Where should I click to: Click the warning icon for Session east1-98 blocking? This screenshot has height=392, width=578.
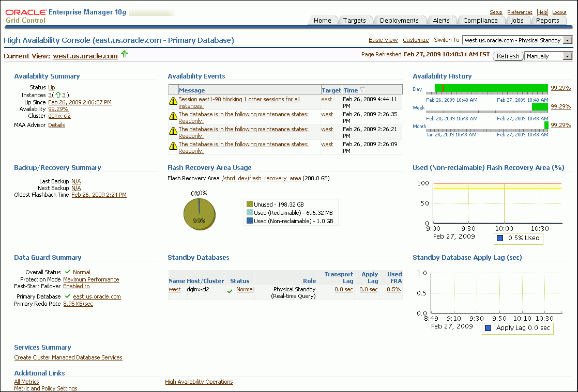[173, 101]
